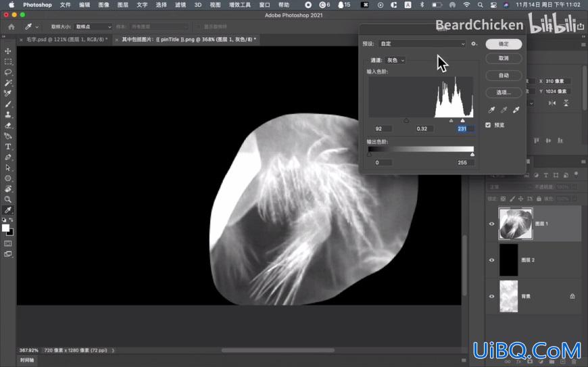Click input black point slider handle
588x367 pixels.
[x=406, y=121]
